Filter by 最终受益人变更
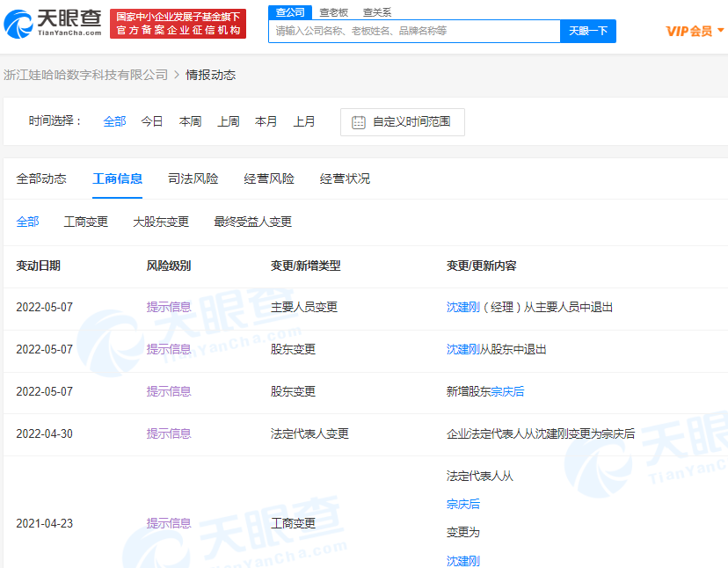 pos(252,222)
